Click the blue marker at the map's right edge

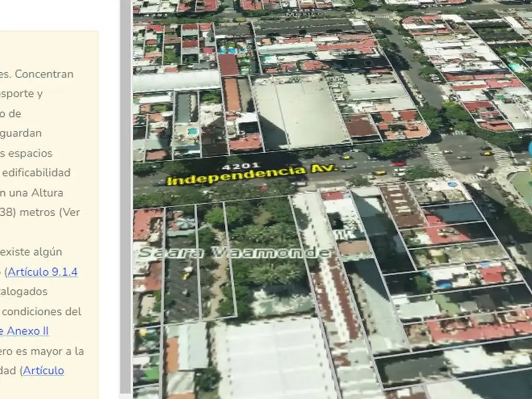click(x=529, y=148)
